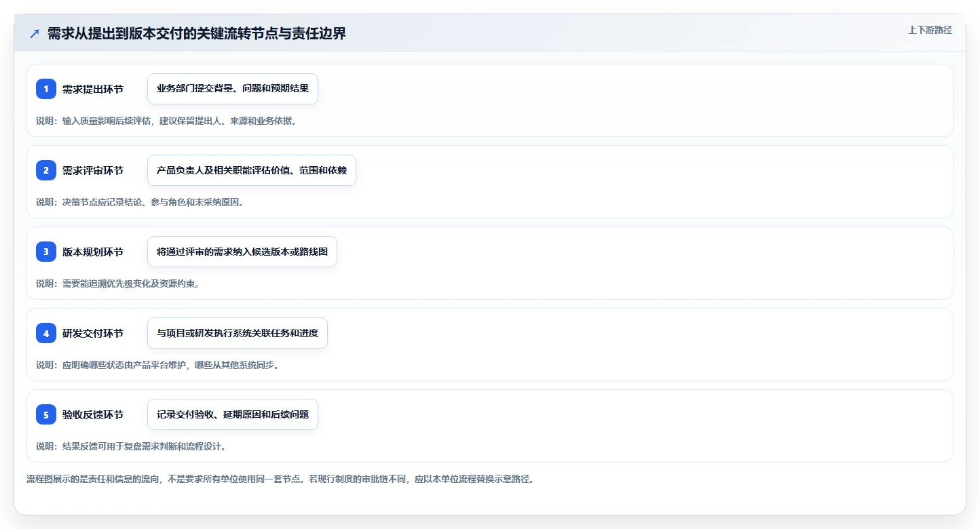Click the note 决策节点应记录结论
The height and width of the screenshot is (529, 980).
[140, 202]
